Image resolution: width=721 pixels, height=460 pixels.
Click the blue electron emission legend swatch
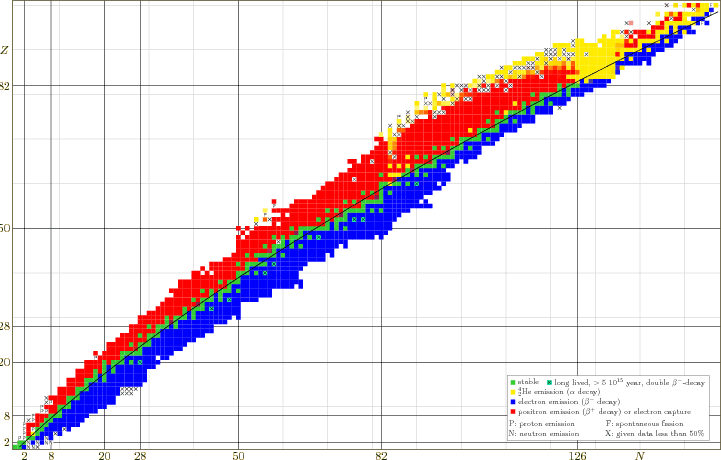tap(513, 402)
